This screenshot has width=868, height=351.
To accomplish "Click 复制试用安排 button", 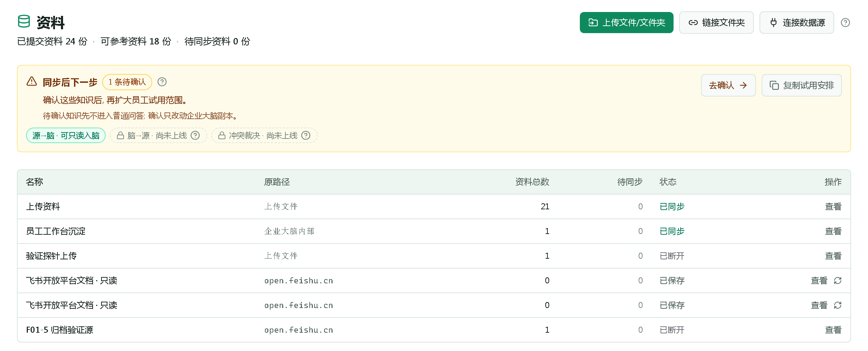I will tap(801, 85).
